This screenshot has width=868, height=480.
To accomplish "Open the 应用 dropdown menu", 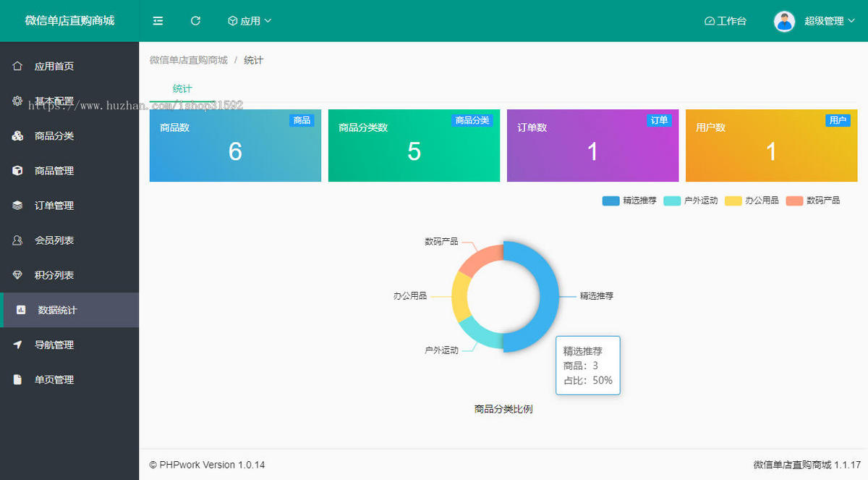I will click(x=250, y=20).
